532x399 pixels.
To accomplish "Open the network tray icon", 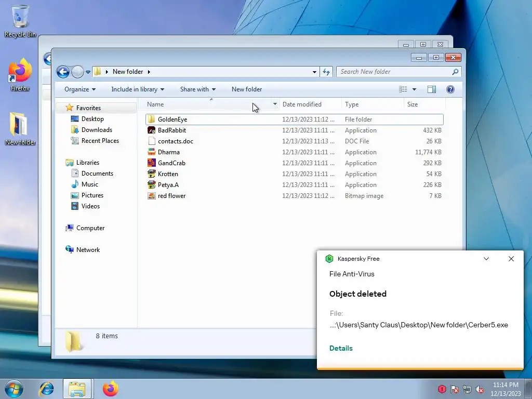I will 467,389.
